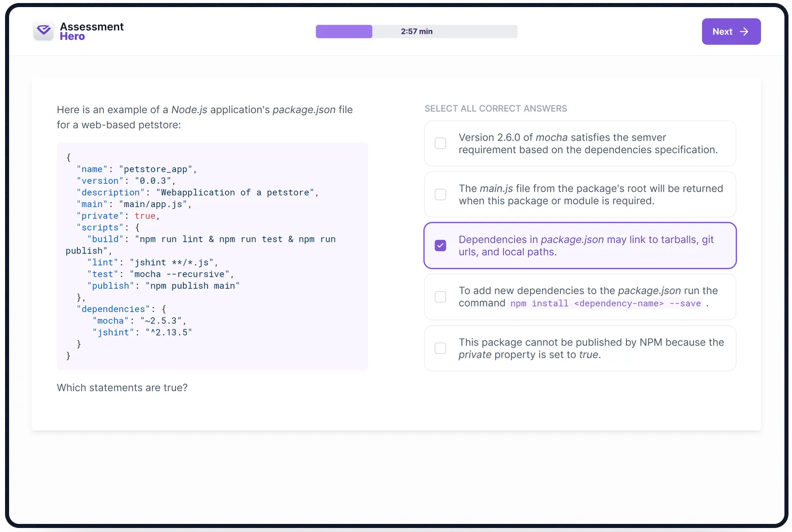Click the "lint": "jshint **/*.js" line

tap(152, 262)
